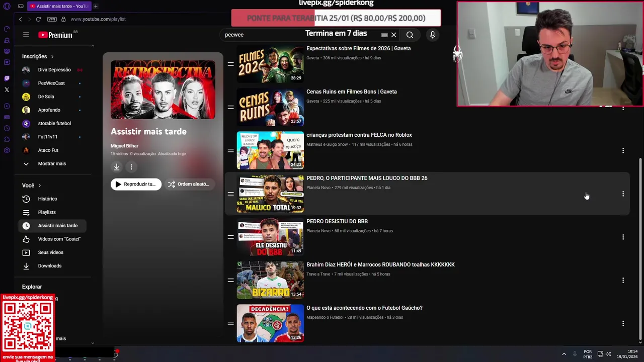Click title 'O que está acontecendo com o Futebol Gaúcho?'
The image size is (644, 362).
(x=364, y=308)
